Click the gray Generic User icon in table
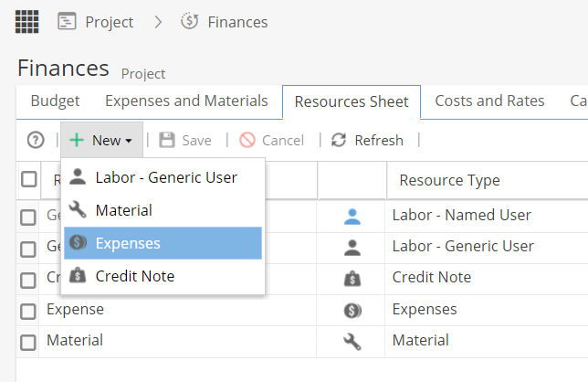 pos(352,248)
